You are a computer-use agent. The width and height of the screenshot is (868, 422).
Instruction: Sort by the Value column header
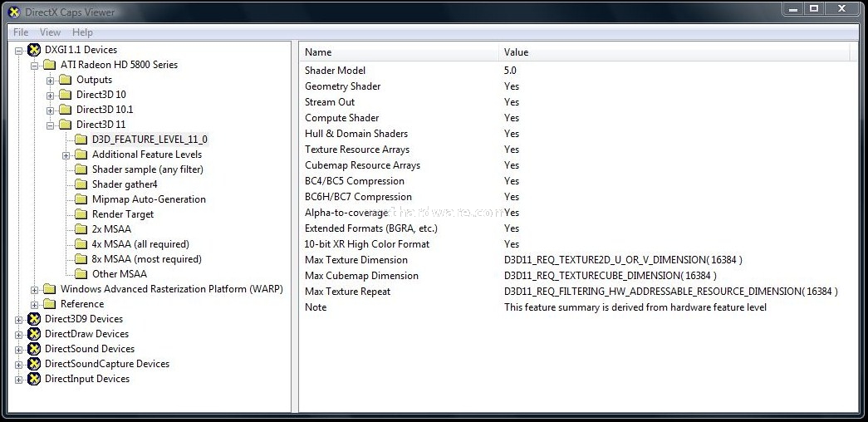(674, 52)
